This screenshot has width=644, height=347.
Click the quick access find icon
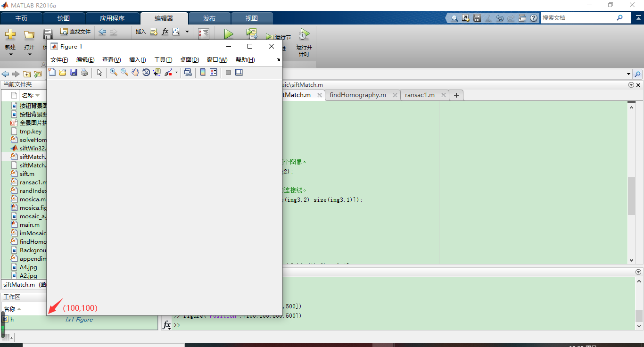454,18
